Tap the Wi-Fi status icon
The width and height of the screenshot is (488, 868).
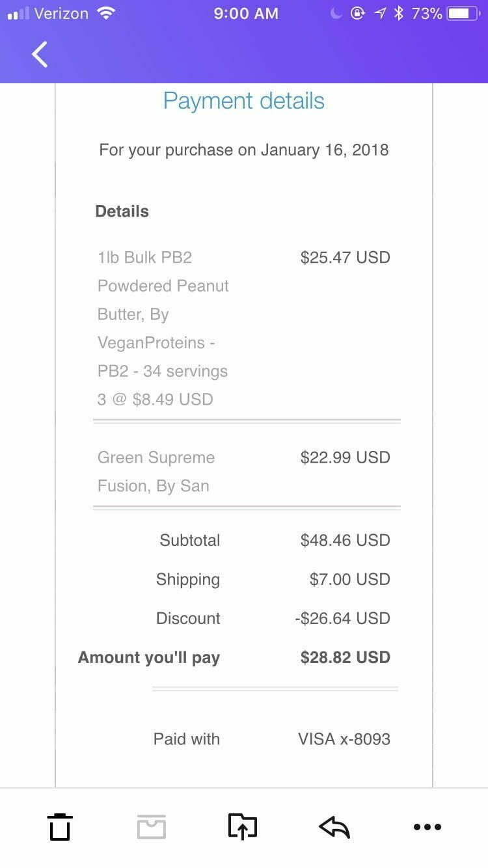click(x=105, y=14)
